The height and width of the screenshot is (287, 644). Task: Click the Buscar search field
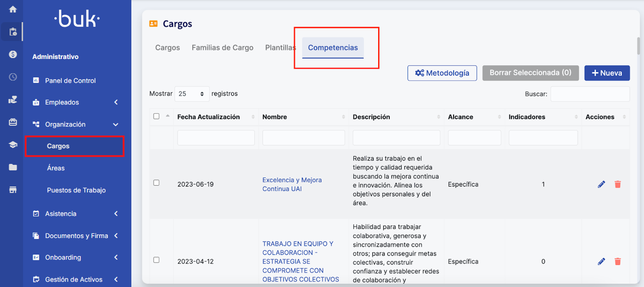point(590,94)
